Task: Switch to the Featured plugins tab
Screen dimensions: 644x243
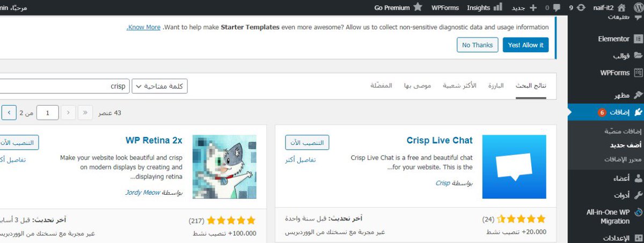Action: pyautogui.click(x=496, y=86)
